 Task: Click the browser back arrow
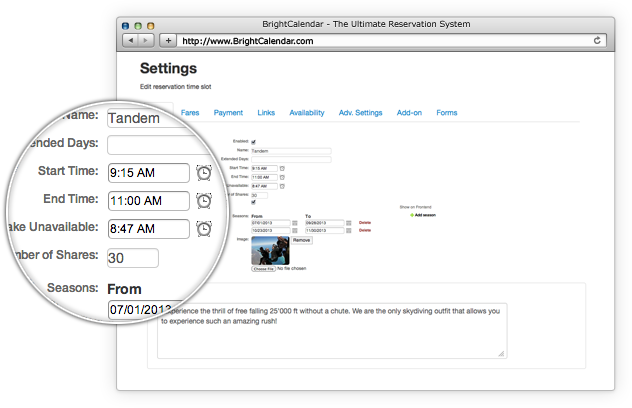point(130,41)
